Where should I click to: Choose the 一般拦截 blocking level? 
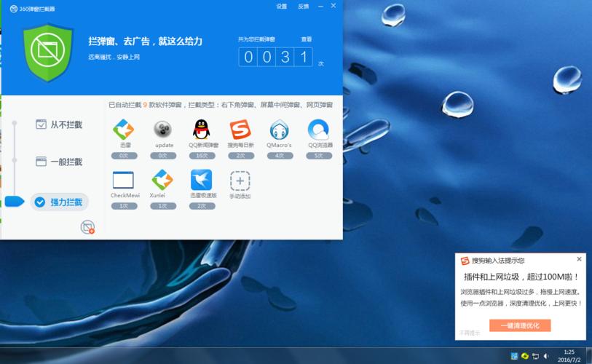pyautogui.click(x=59, y=162)
